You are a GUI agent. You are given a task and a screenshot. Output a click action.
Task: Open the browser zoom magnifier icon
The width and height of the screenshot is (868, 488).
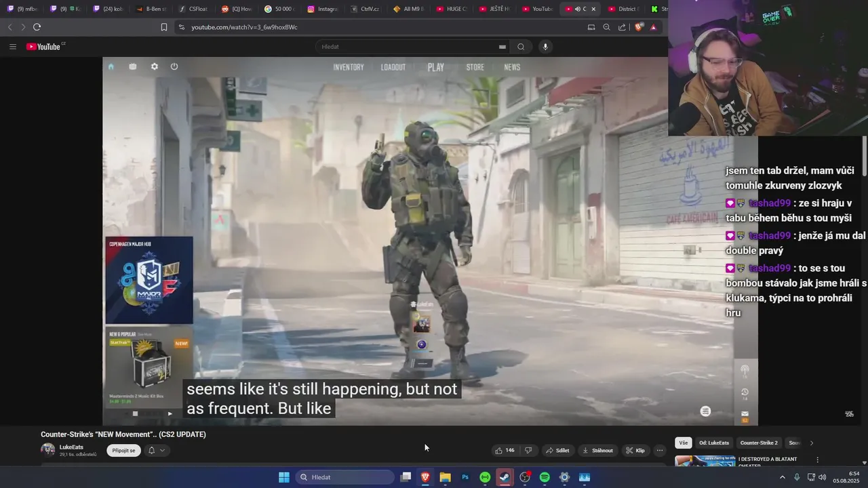(606, 27)
